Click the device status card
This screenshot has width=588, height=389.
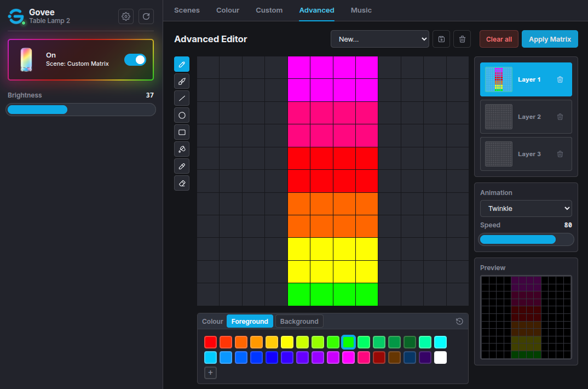point(80,60)
